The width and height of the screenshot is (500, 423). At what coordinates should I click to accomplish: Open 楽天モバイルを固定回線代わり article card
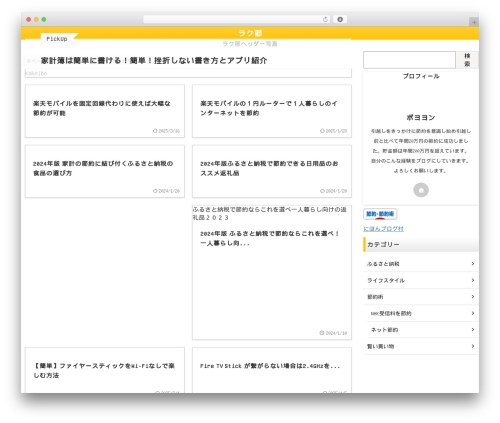(105, 111)
